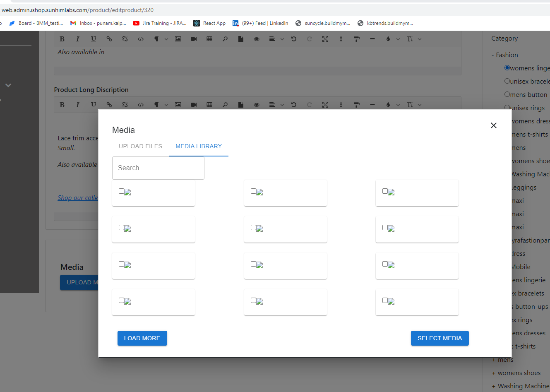Close the Media dialog with X

(x=494, y=125)
